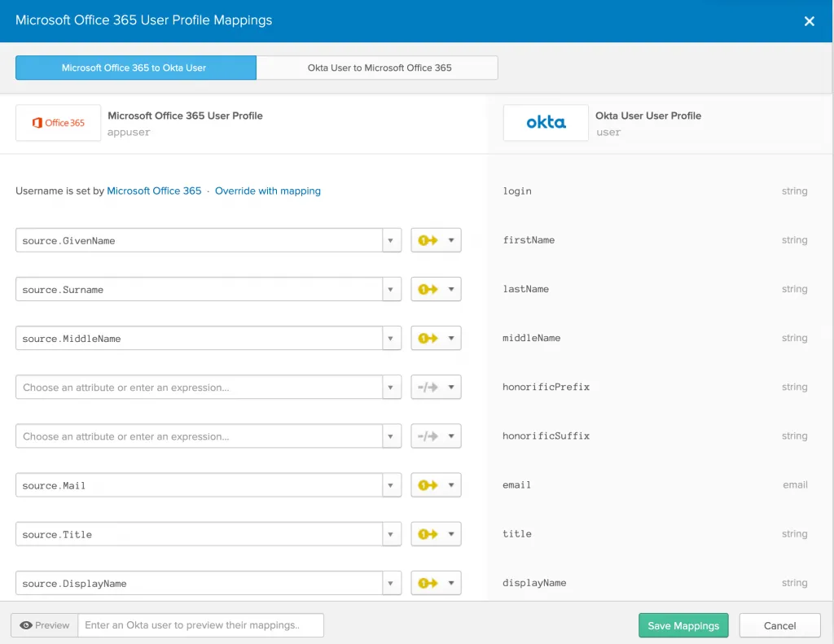Click the honorificPrefix expression input field
Image resolution: width=834 pixels, height=644 pixels.
point(199,388)
